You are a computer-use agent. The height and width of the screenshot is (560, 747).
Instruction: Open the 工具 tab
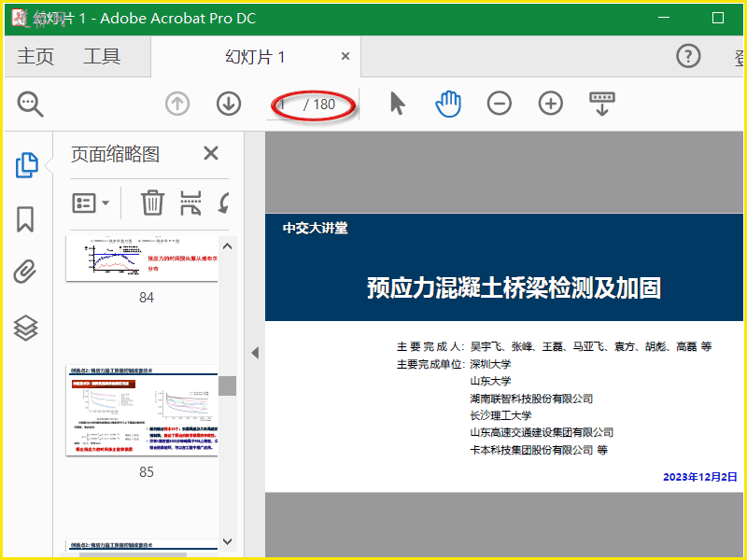tap(102, 56)
